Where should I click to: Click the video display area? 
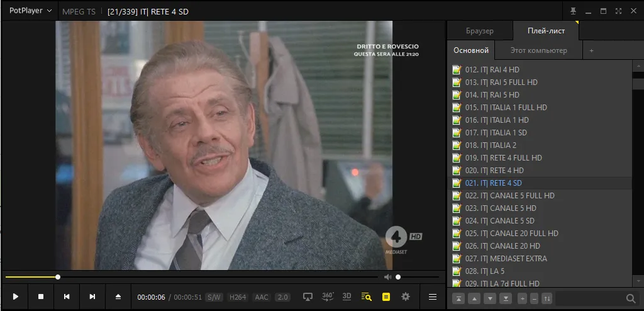coord(224,145)
